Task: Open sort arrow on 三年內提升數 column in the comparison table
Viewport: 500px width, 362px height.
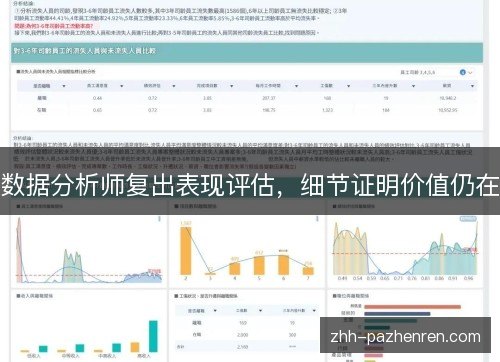Action: (413, 86)
